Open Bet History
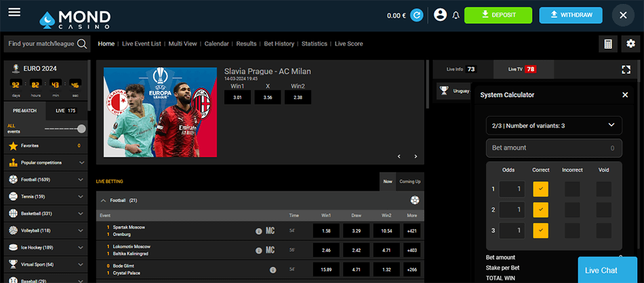The width and height of the screenshot is (644, 283). click(279, 43)
